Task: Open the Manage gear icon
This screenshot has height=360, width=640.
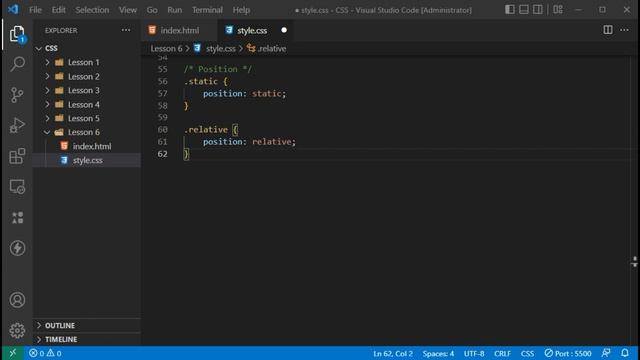Action: click(17, 330)
